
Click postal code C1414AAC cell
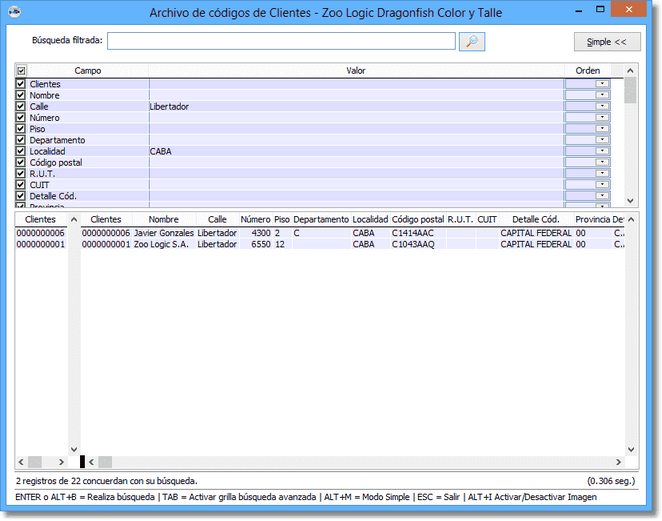(418, 233)
